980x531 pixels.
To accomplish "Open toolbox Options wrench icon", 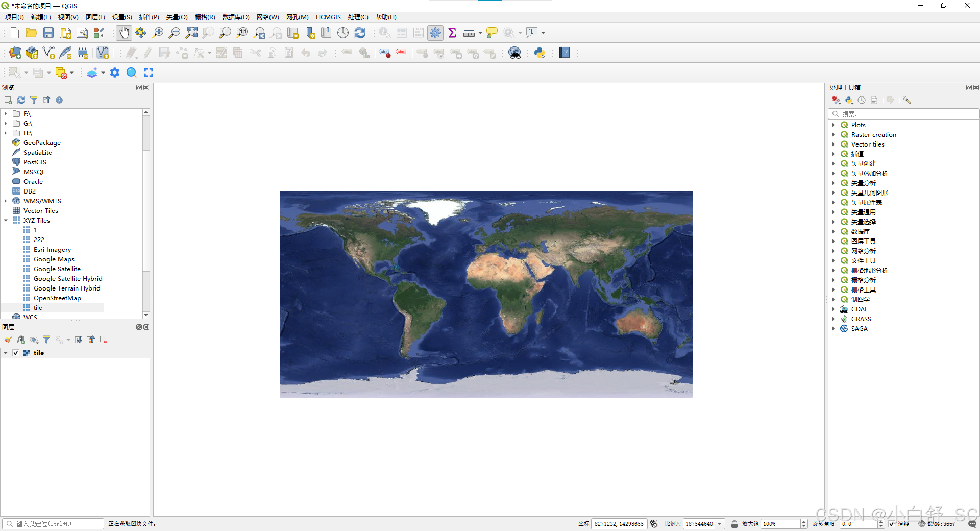I will (x=907, y=100).
